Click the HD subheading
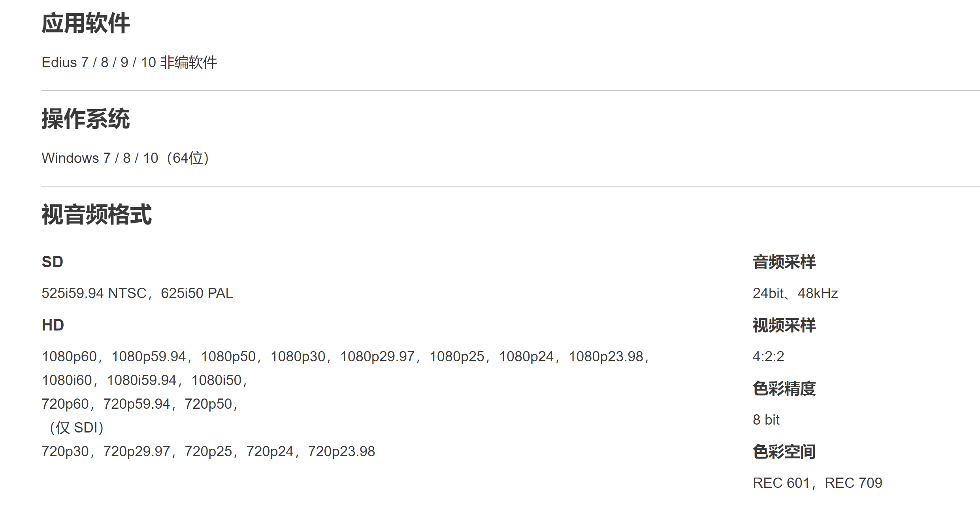980x508 pixels. pos(53,325)
